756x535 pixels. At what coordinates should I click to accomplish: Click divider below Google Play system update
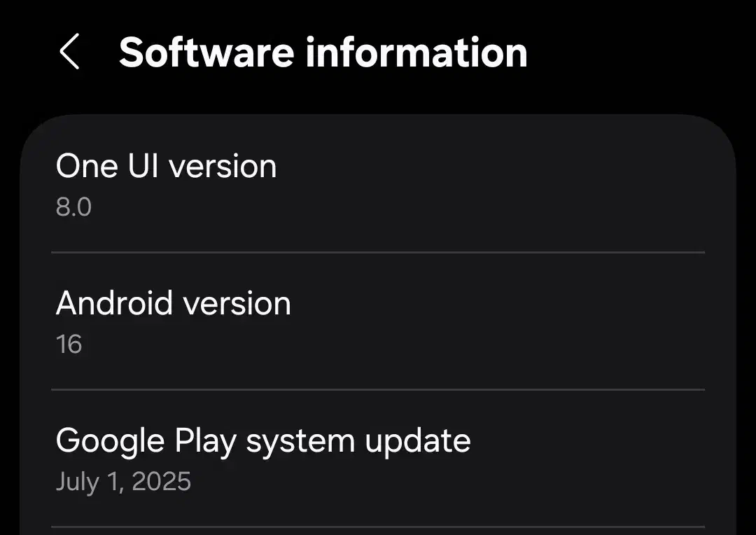[x=378, y=527]
